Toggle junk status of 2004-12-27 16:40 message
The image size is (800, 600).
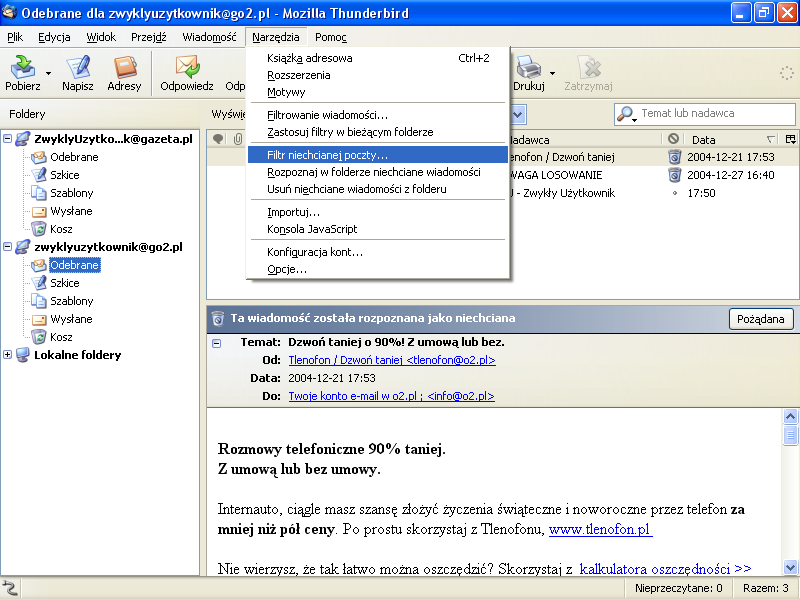(x=674, y=175)
